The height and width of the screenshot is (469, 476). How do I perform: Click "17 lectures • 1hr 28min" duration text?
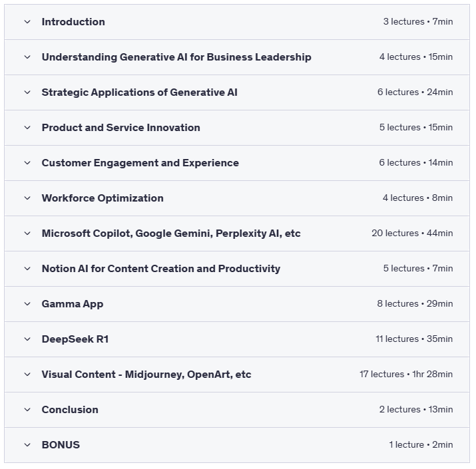(406, 375)
